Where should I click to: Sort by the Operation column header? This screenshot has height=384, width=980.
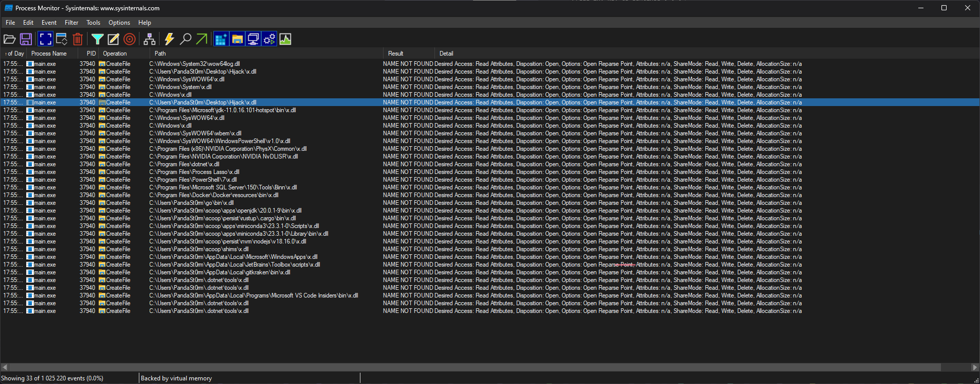pyautogui.click(x=124, y=54)
